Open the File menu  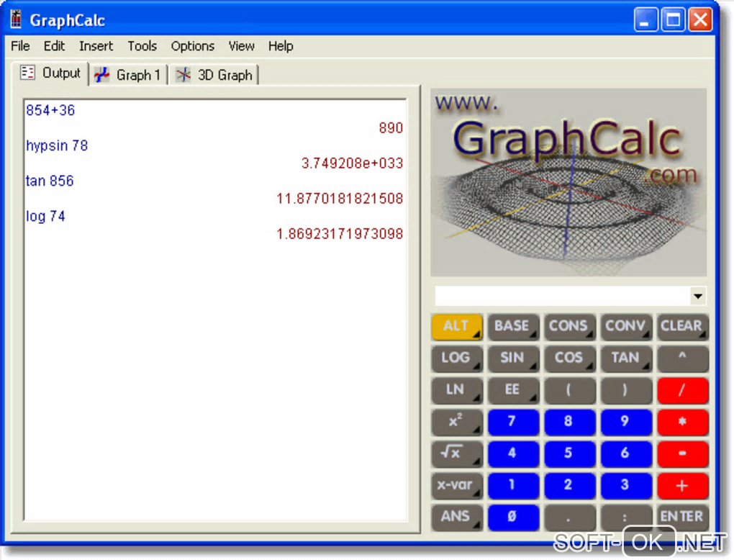coord(20,46)
